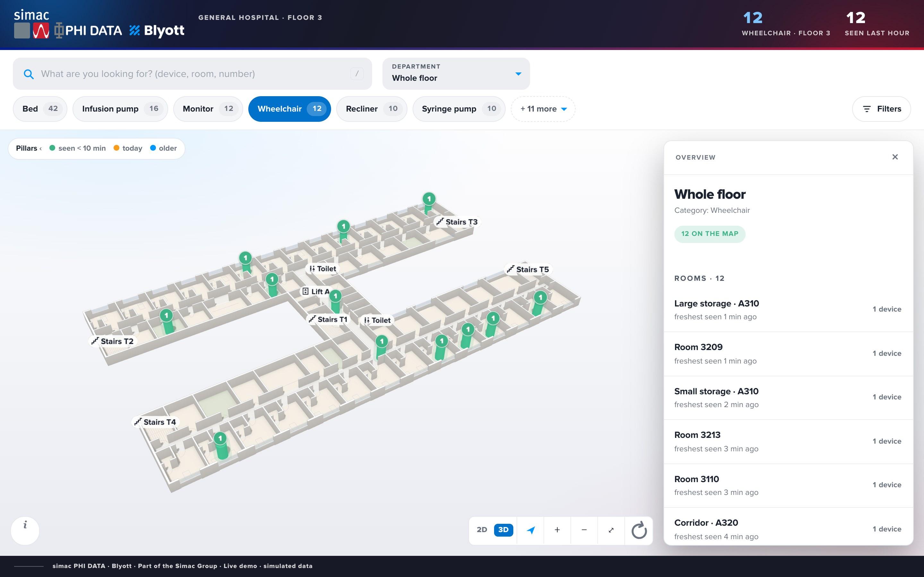Close the Overview panel
The image size is (924, 577).
pyautogui.click(x=895, y=157)
